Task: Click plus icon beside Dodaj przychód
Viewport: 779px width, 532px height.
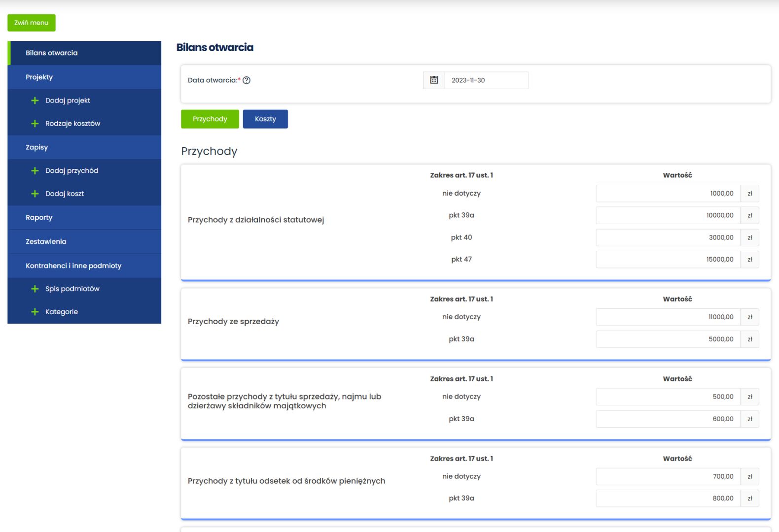Action: (x=35, y=171)
